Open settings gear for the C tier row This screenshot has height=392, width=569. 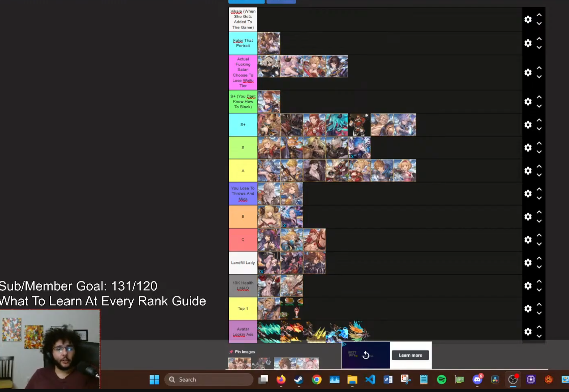[x=528, y=240]
